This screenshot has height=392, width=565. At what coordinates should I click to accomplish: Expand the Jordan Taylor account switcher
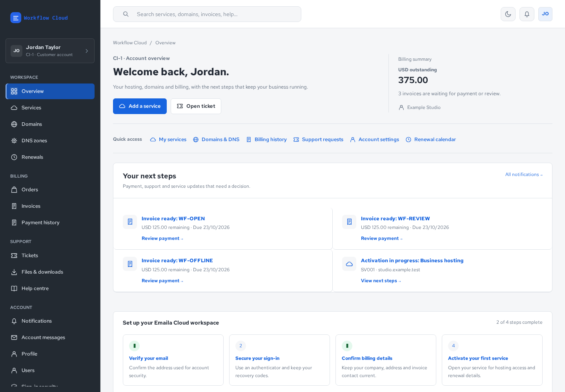pos(50,51)
